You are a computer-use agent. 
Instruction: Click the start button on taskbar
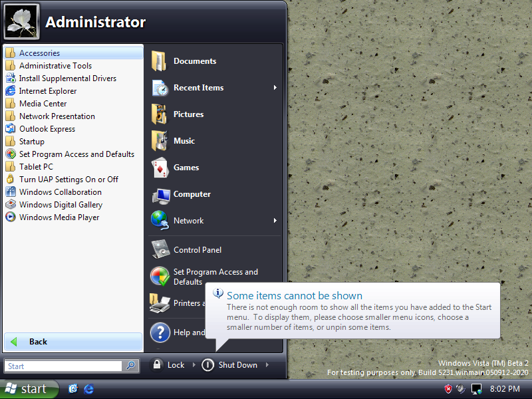pyautogui.click(x=29, y=388)
